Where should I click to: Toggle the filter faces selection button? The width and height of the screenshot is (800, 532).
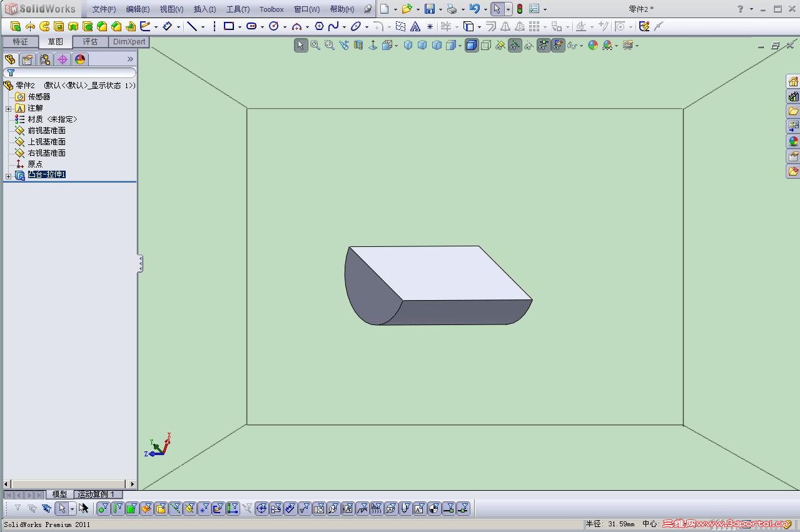point(131,508)
